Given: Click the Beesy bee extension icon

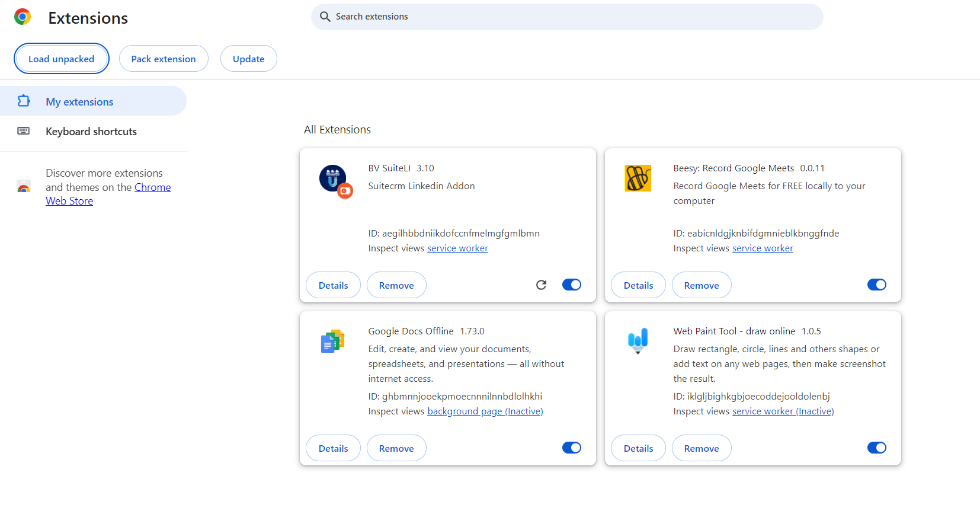Looking at the screenshot, I should click(x=638, y=178).
